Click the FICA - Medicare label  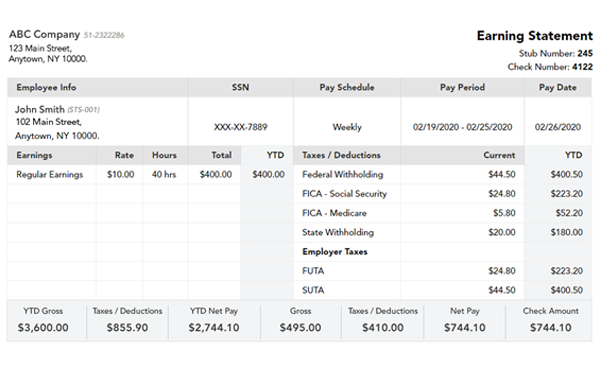pyautogui.click(x=334, y=213)
